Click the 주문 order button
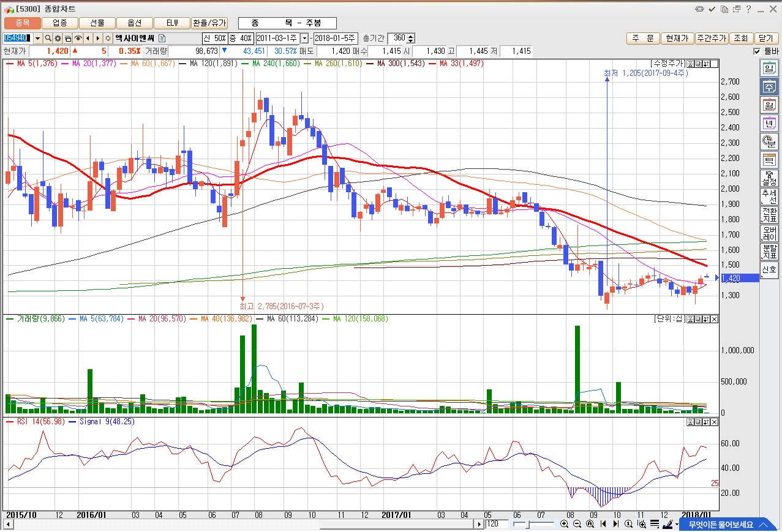 click(x=642, y=38)
